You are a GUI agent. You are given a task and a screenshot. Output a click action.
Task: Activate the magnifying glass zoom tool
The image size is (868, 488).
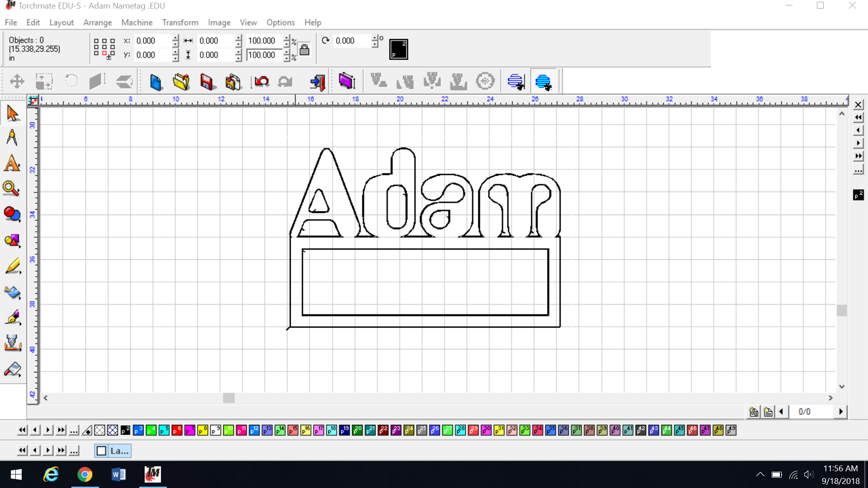pos(11,188)
